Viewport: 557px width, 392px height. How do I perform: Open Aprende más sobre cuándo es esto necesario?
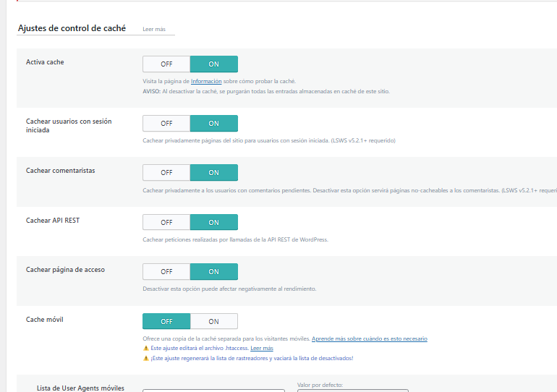point(370,338)
